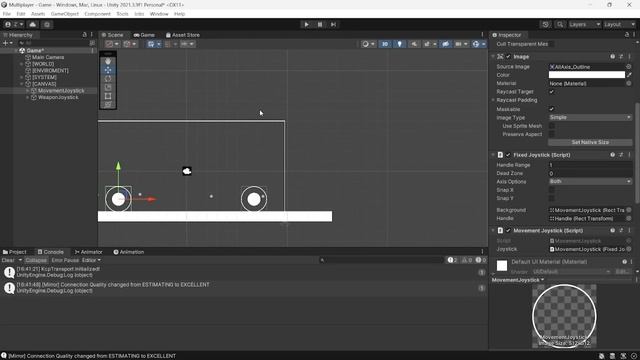Click Set Native Size button
Image resolution: width=640 pixels, height=360 pixels.
(x=590, y=142)
